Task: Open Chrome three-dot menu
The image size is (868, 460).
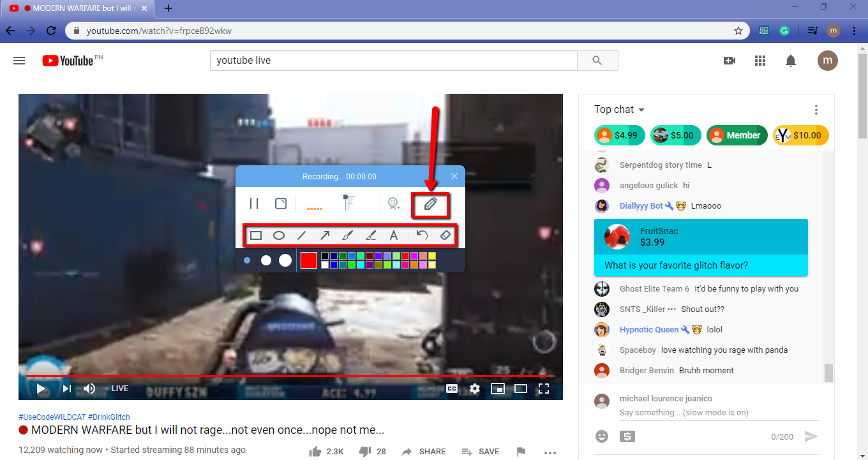Action: [855, 31]
